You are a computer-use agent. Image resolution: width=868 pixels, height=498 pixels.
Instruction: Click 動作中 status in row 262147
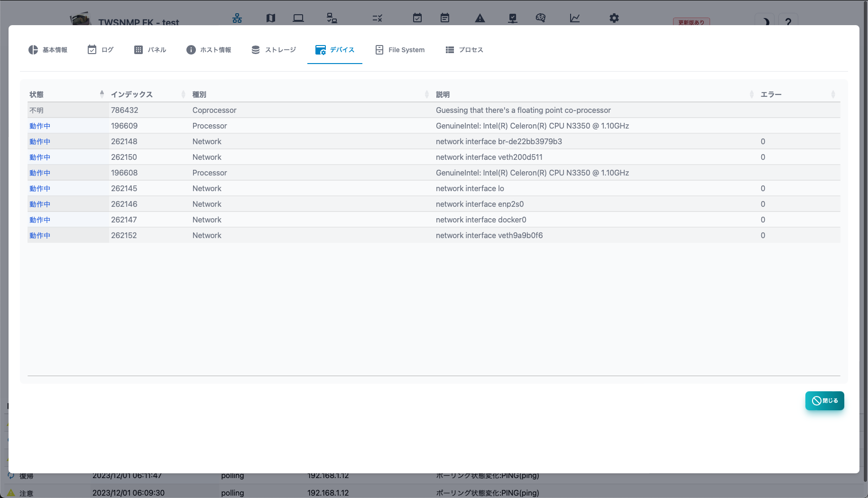[40, 220]
